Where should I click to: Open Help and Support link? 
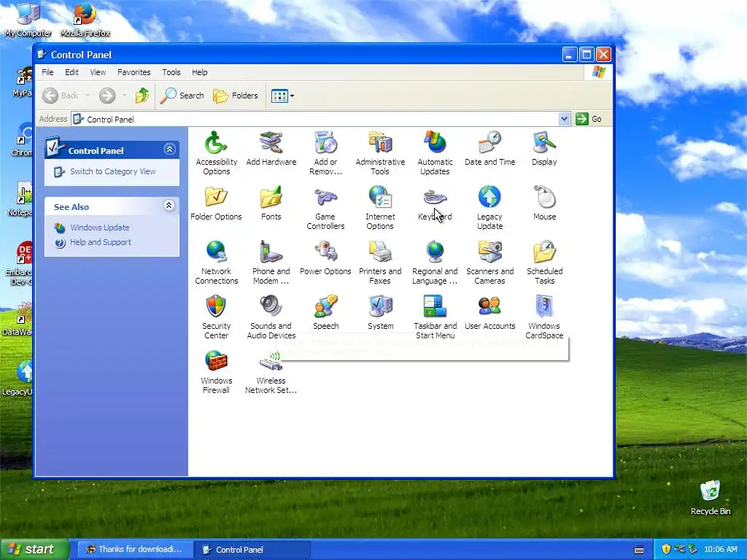[x=101, y=242]
